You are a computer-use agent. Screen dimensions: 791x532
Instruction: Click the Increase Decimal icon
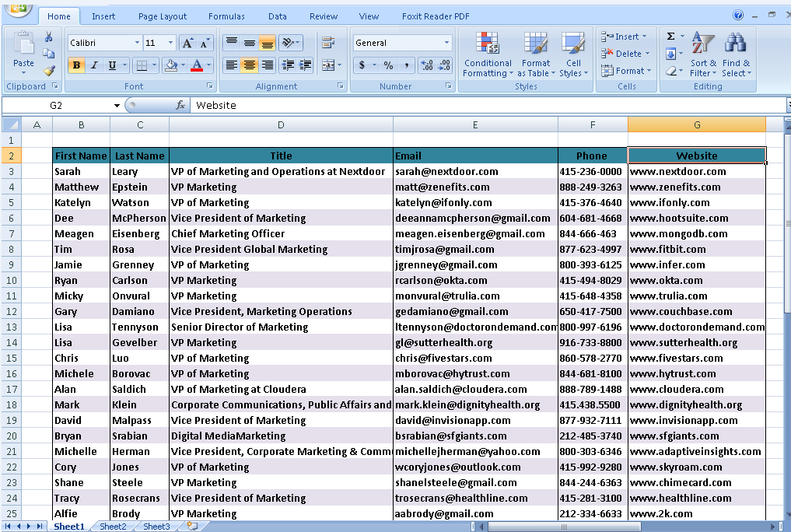tap(427, 65)
